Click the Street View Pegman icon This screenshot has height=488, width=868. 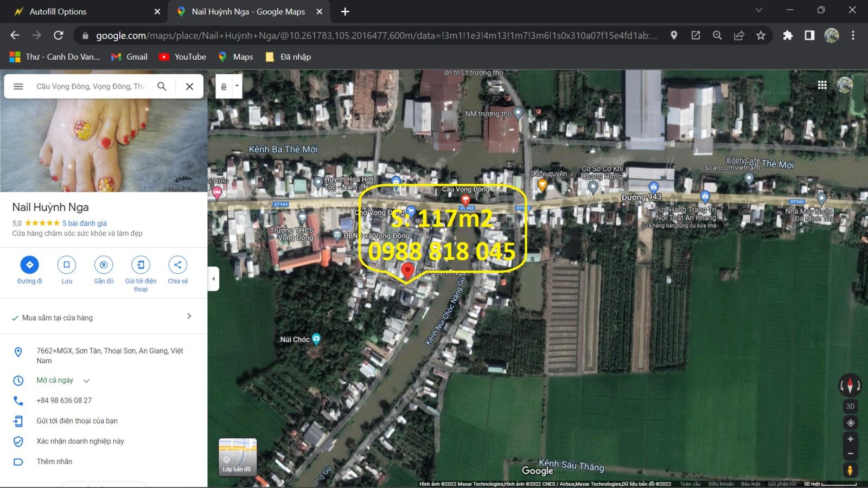coord(850,470)
